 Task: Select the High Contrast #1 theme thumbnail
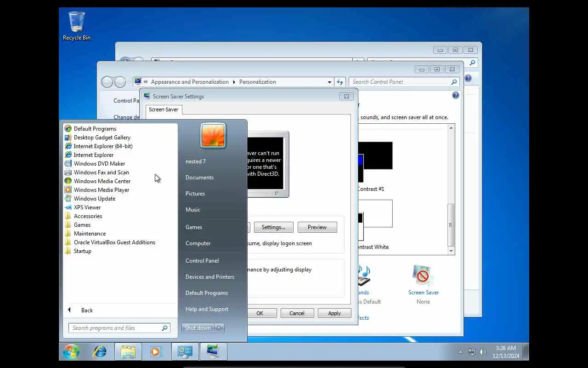click(x=375, y=162)
